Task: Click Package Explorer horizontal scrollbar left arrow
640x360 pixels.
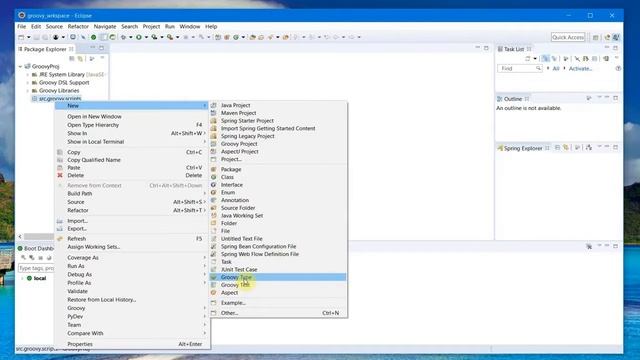Action: (20, 237)
